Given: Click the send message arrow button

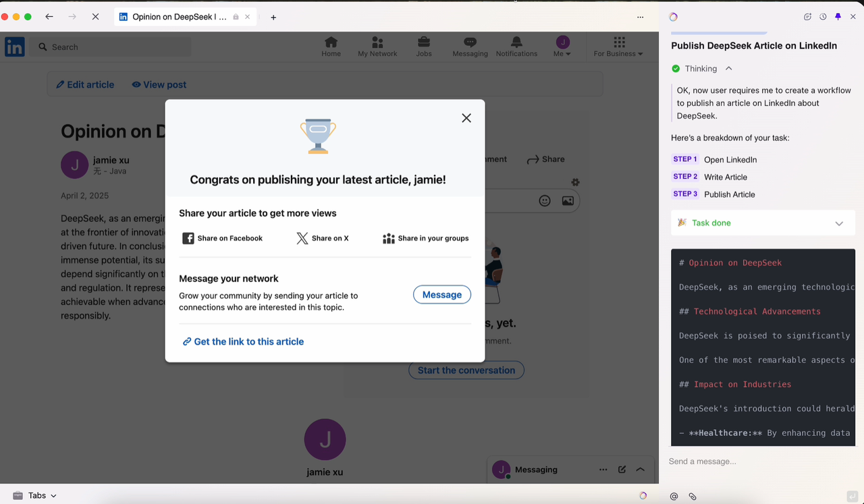Looking at the screenshot, I should point(853,497).
